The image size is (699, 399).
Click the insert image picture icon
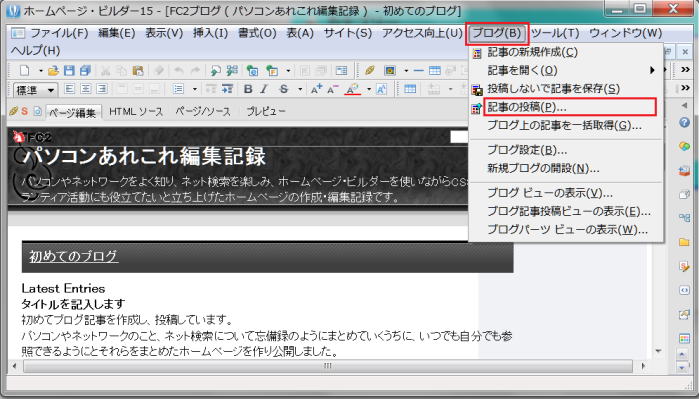tap(390, 70)
